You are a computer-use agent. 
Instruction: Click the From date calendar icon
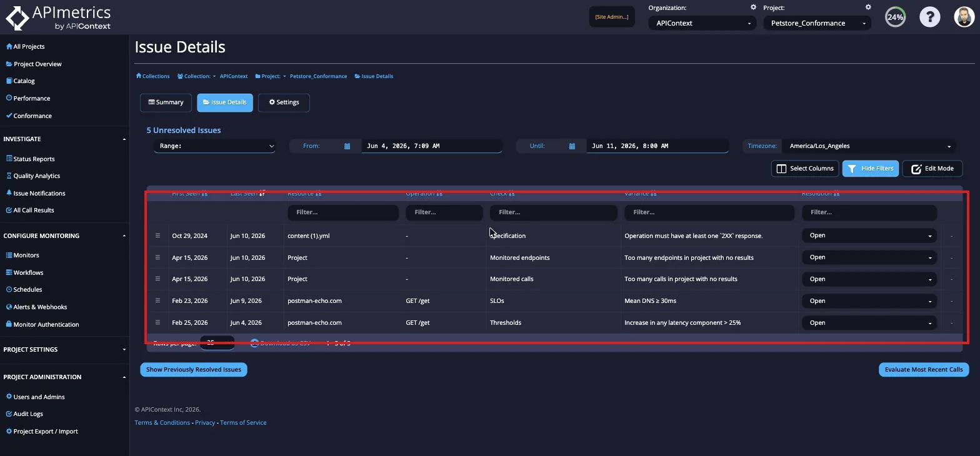[347, 146]
